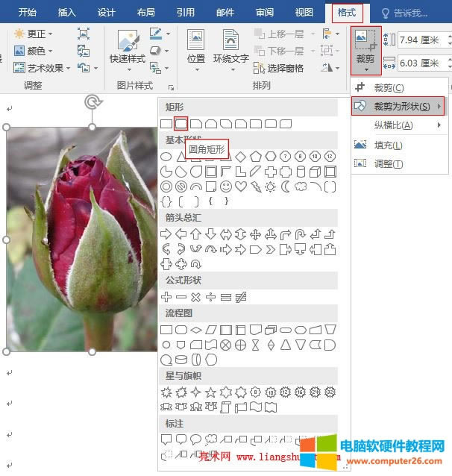Switch to the 插入 (Insert) tab
This screenshot has height=476, width=452.
coord(67,12)
